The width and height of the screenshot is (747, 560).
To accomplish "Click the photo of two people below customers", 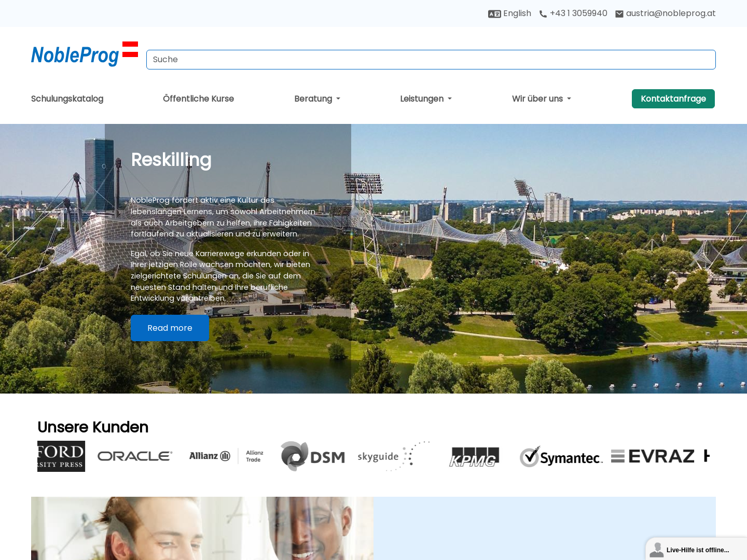I will pyautogui.click(x=202, y=528).
